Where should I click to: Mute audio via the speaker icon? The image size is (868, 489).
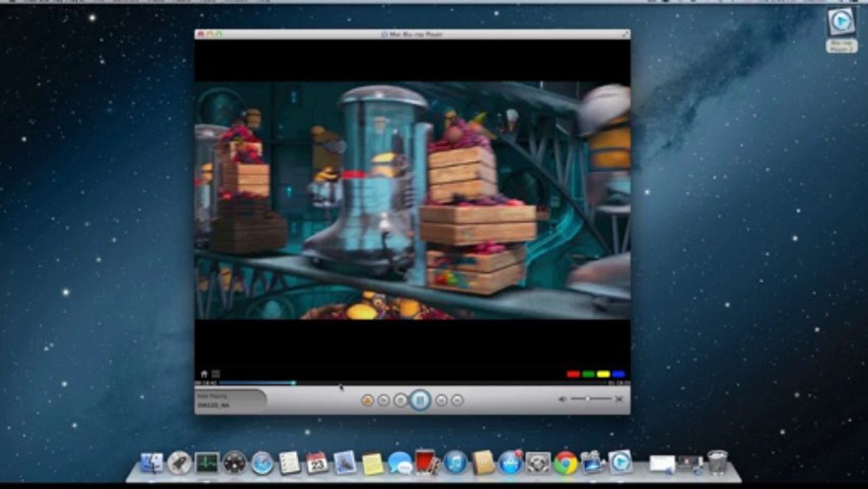coord(562,399)
